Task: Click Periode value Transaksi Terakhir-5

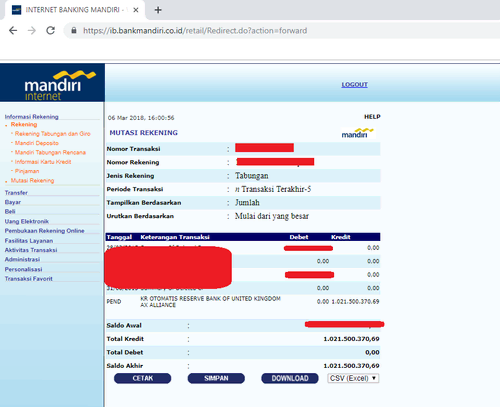Action: 273,189
